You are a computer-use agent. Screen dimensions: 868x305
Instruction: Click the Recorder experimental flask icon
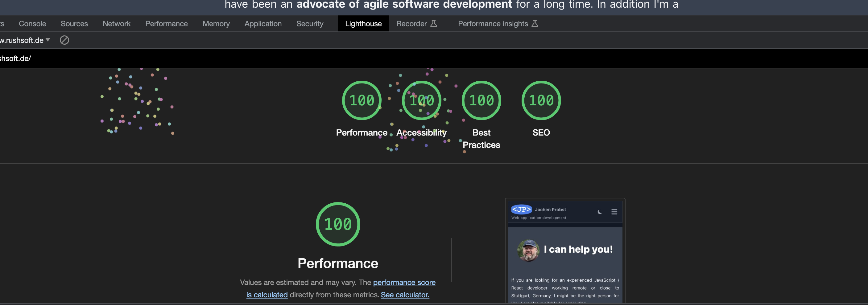coord(434,23)
